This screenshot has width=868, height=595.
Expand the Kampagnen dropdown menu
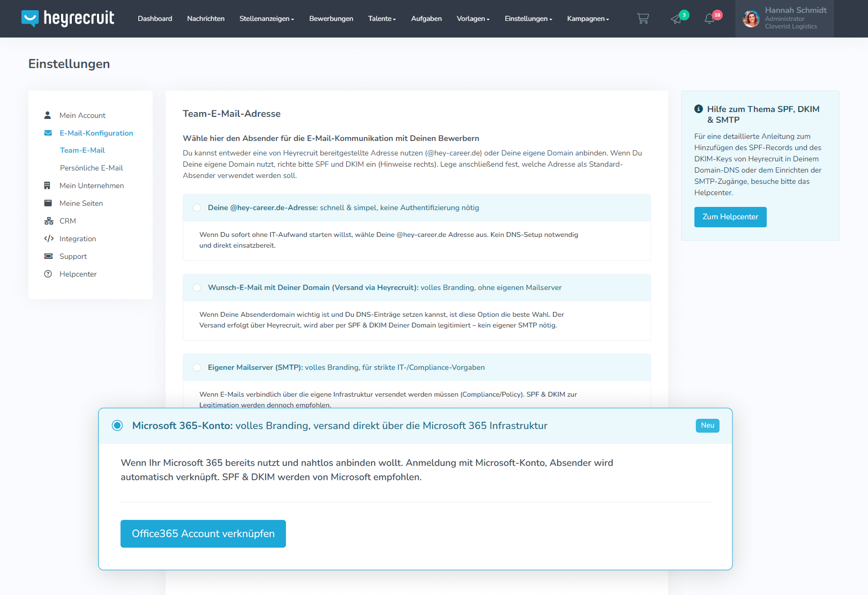[x=588, y=19]
